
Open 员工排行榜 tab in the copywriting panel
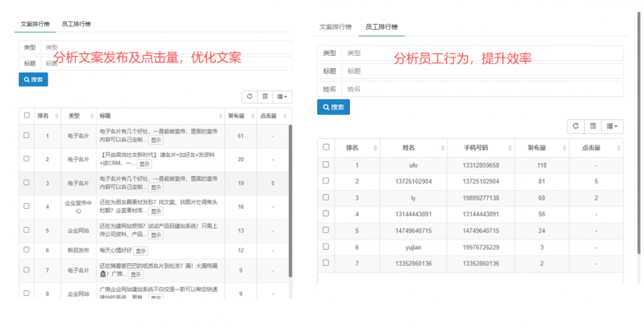tap(76, 24)
